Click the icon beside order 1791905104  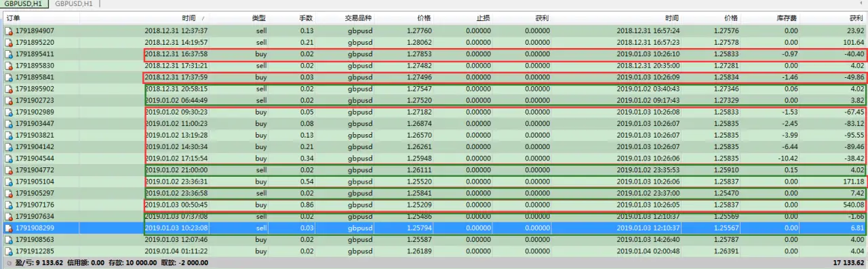point(9,182)
